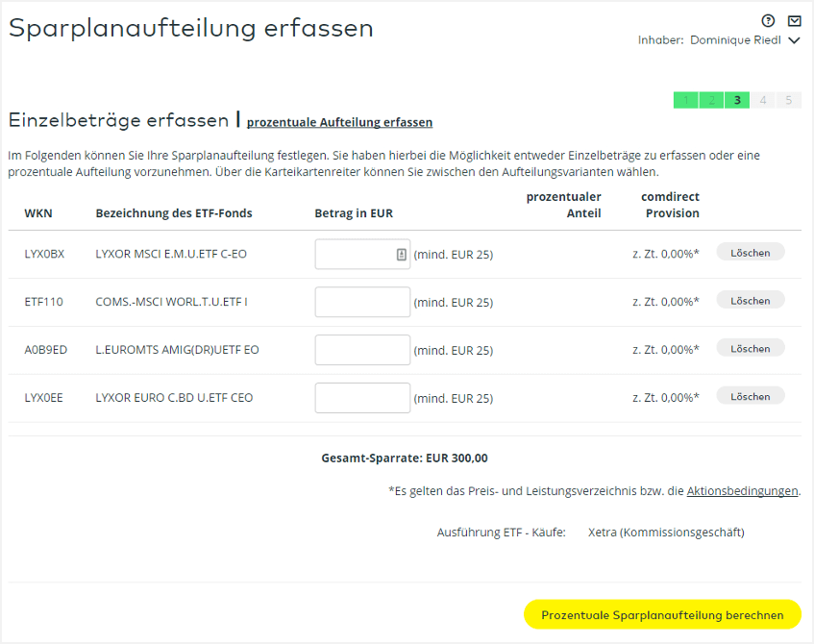Expand the Inhaber account holder dropdown chevron
This screenshot has height=644, width=814.
(x=794, y=40)
